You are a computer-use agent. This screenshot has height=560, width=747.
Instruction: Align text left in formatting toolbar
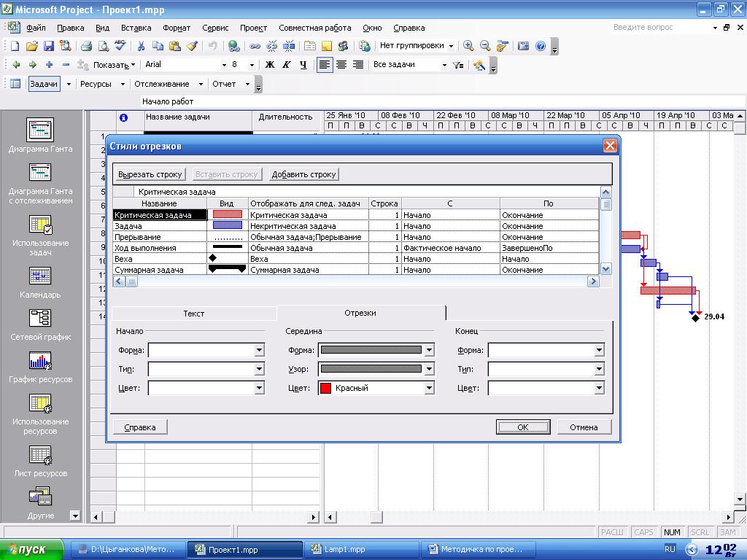324,65
